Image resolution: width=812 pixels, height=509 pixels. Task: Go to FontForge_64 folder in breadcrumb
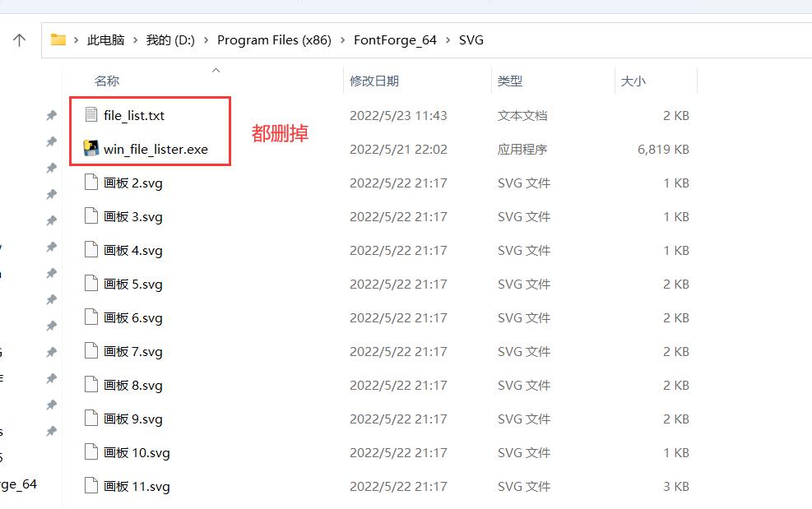point(395,39)
